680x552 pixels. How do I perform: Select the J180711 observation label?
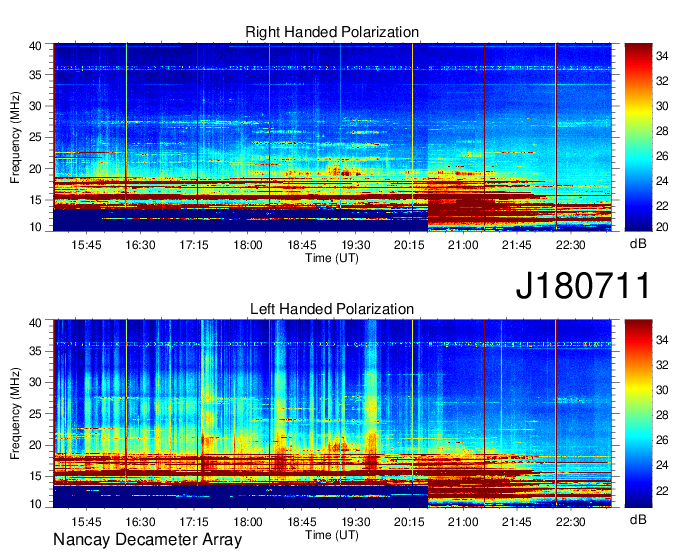click(583, 285)
